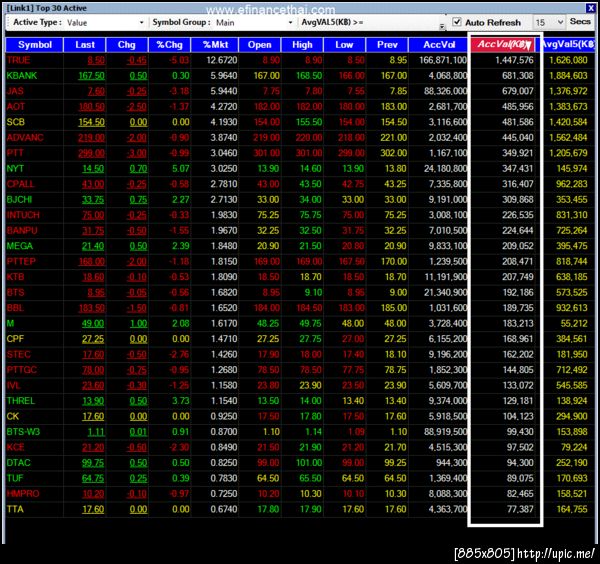Sort by the Symbol column header

click(34, 45)
